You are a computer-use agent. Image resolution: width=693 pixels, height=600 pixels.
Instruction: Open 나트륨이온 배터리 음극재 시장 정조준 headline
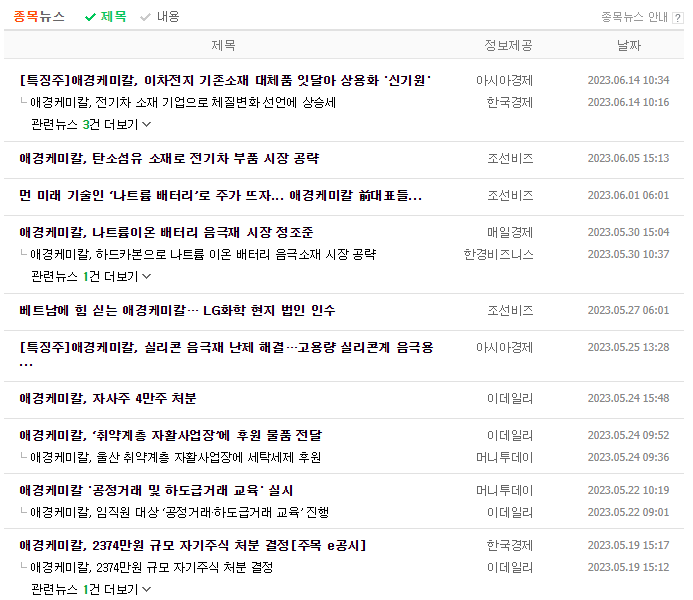[167, 232]
